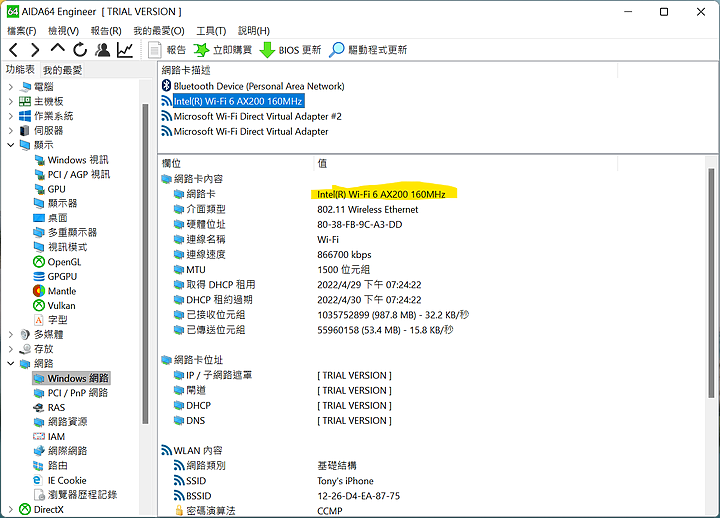Expand the 電腦 tree node
Screen dimensions: 720x518
11,86
